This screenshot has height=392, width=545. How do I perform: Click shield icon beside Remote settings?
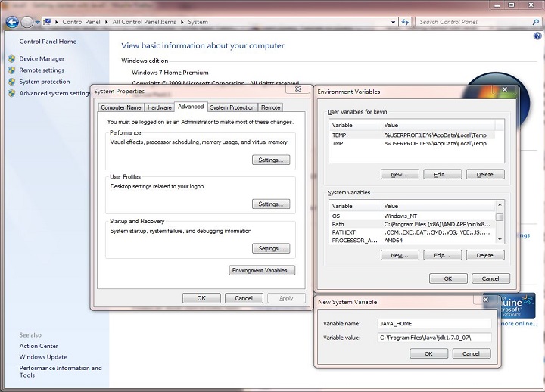[x=12, y=70]
